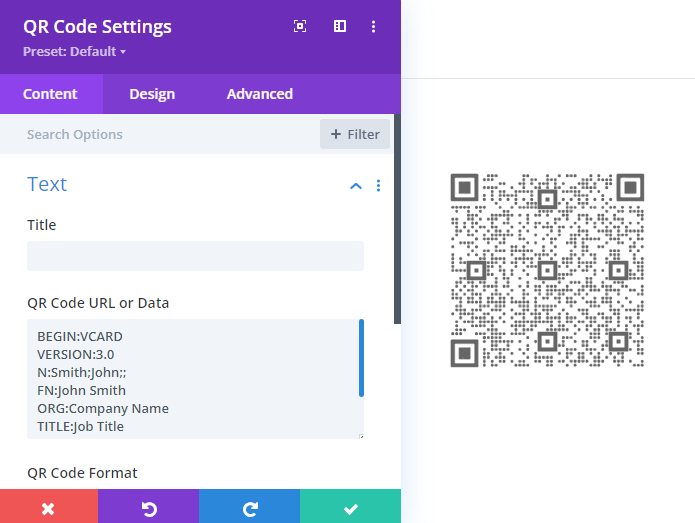Click the QR code preview image
The image size is (695, 523).
[x=547, y=270]
